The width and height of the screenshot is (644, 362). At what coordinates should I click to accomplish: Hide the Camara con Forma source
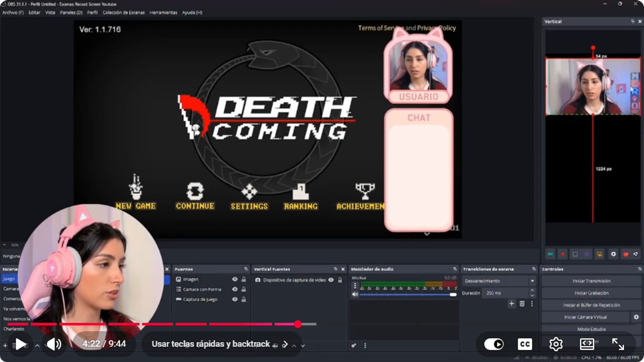[235, 289]
